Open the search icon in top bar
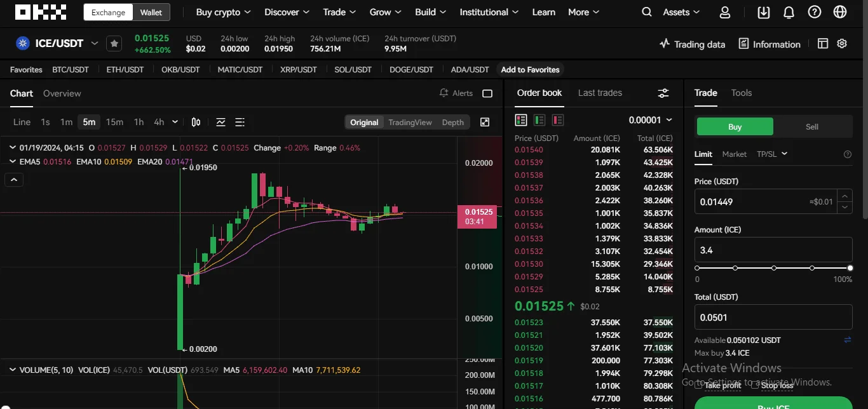The height and width of the screenshot is (409, 868). coord(647,12)
